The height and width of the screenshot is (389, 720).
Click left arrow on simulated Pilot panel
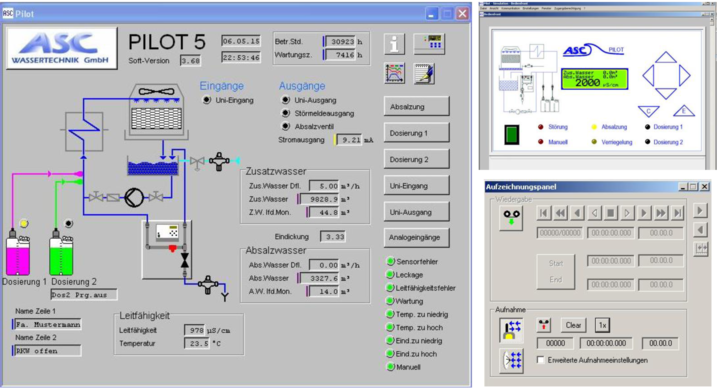[648, 76]
